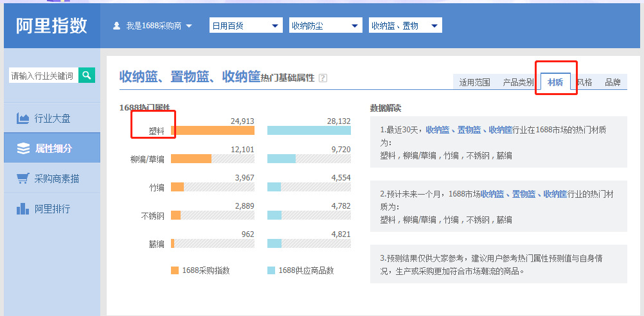Click the 属性细分 layers icon
The width and height of the screenshot is (644, 316).
[x=23, y=148]
